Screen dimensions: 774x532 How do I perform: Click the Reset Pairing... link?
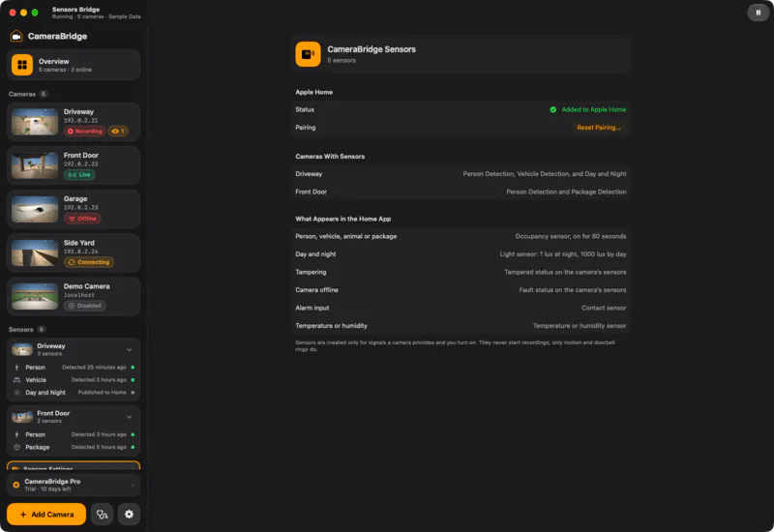(598, 128)
